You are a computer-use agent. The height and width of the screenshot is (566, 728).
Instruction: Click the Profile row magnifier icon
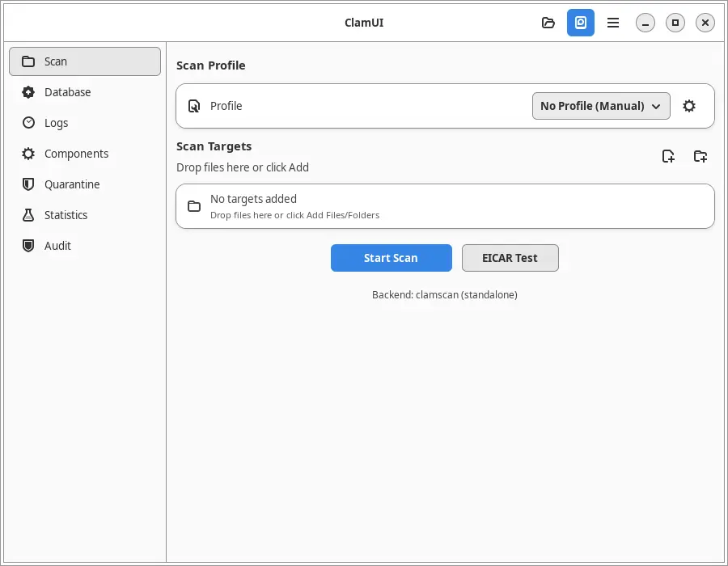pyautogui.click(x=194, y=106)
